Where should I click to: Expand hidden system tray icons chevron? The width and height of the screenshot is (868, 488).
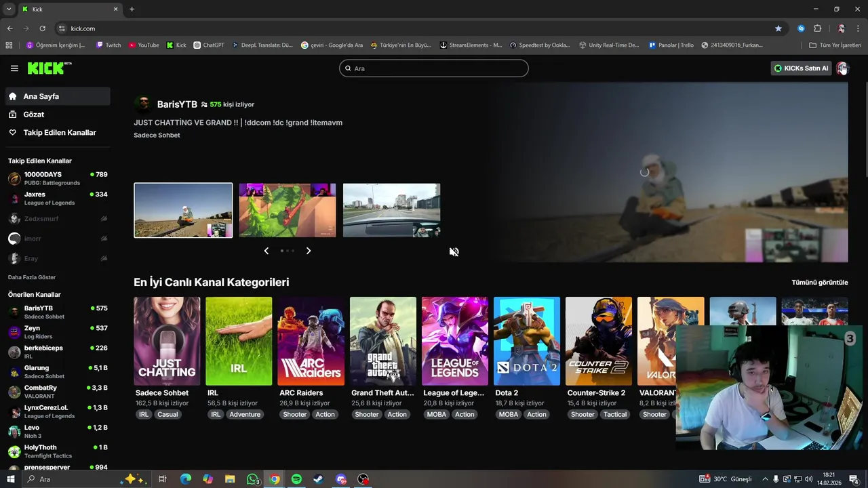tap(765, 479)
